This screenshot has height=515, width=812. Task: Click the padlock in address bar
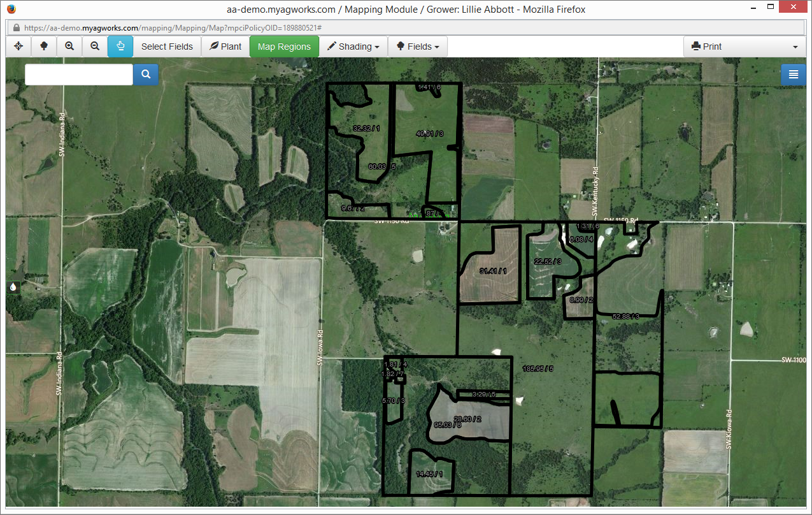click(16, 28)
